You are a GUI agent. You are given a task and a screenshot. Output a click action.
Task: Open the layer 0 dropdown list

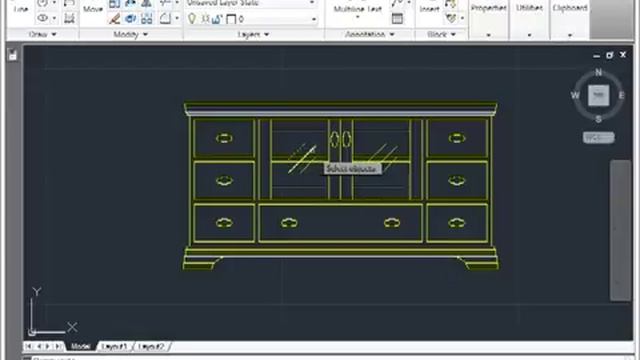313,19
